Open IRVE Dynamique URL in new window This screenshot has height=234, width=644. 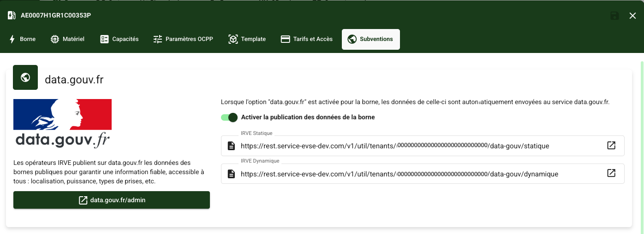pos(611,173)
